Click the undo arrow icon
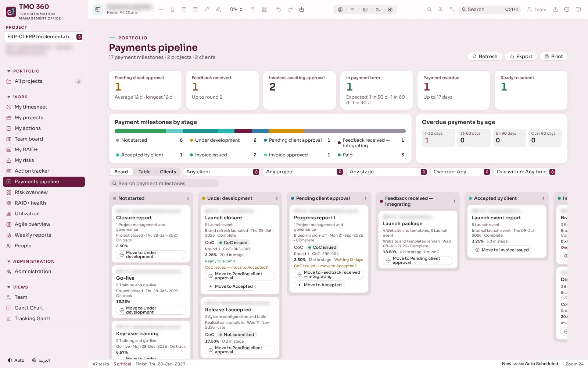 click(279, 10)
